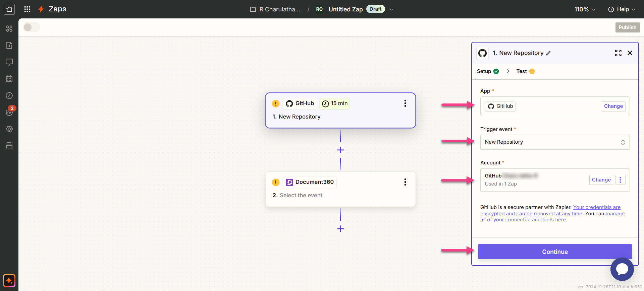
Task: Click the Continue button
Action: tap(555, 251)
